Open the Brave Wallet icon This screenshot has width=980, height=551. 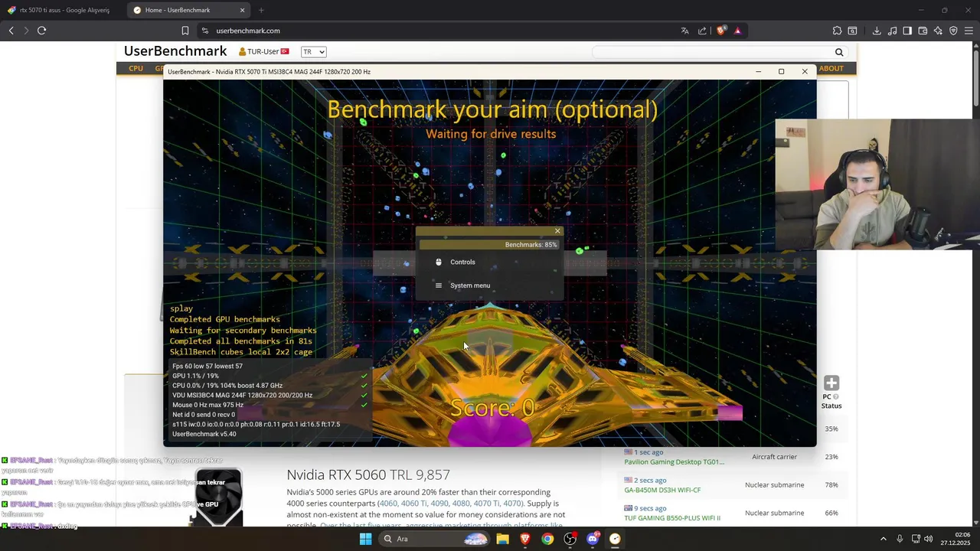click(923, 31)
